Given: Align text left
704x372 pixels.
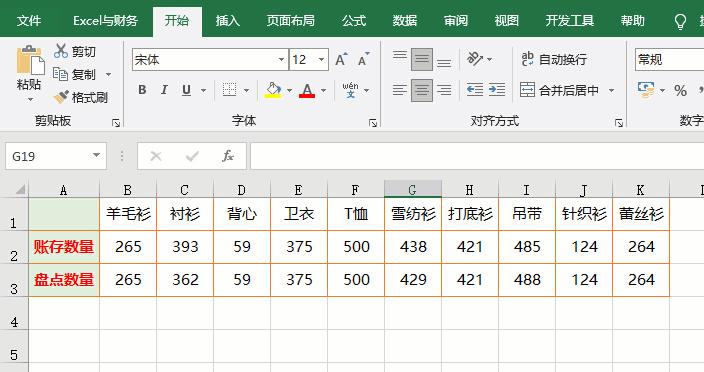Looking at the screenshot, I should pyautogui.click(x=400, y=90).
